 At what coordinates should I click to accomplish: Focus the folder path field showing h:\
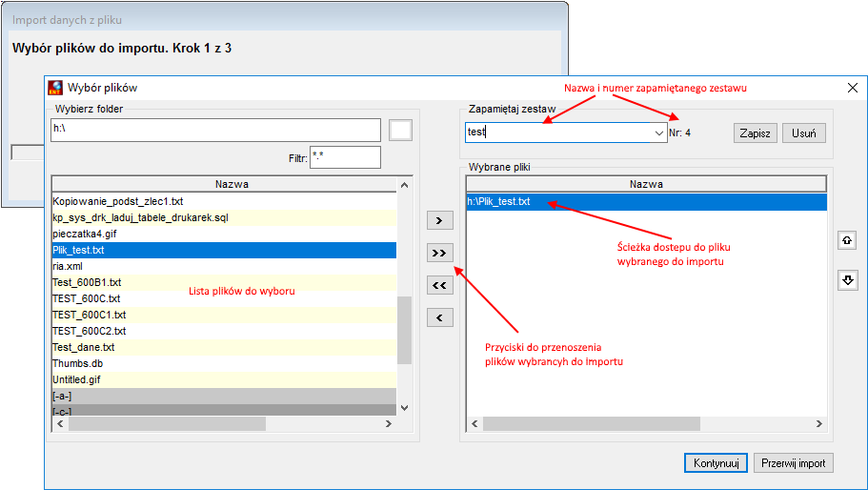click(x=216, y=130)
